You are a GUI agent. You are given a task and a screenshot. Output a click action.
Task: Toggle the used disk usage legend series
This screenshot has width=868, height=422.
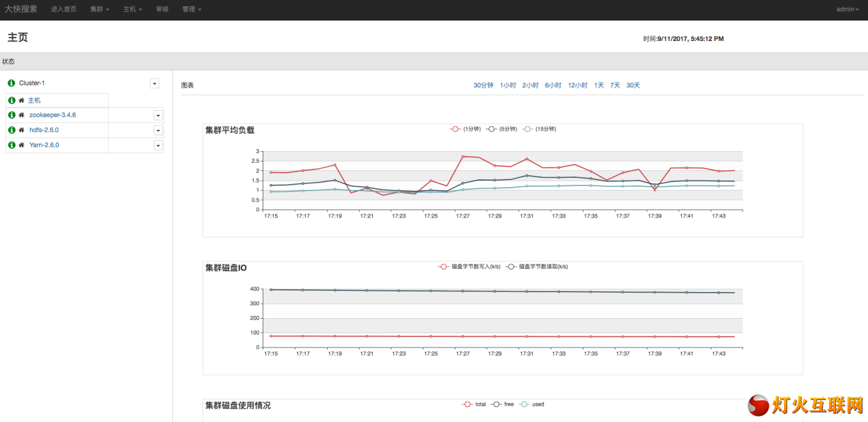pos(532,404)
